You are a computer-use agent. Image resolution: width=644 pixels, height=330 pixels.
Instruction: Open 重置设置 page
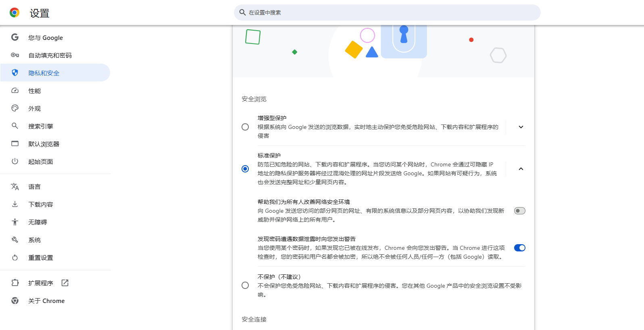coord(55,257)
